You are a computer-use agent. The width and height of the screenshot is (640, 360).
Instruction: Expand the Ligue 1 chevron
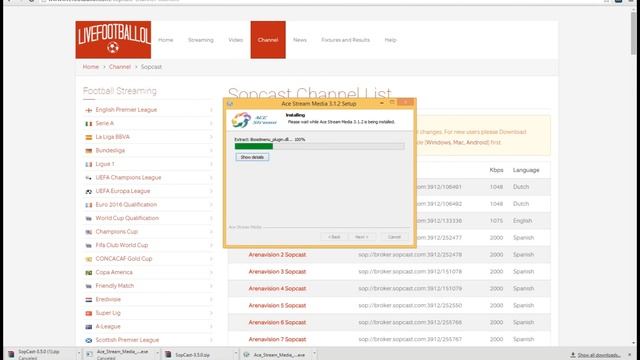211,164
